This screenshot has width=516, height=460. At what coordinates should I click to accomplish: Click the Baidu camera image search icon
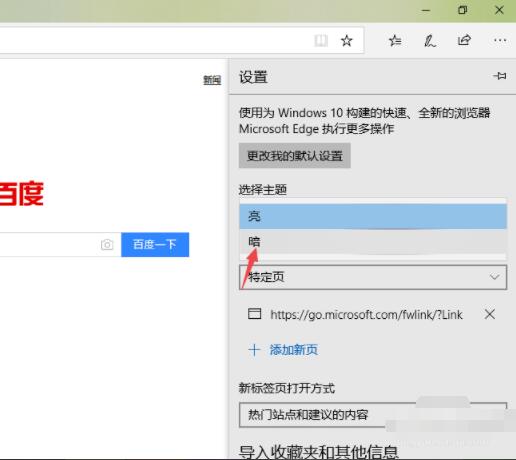click(x=107, y=245)
